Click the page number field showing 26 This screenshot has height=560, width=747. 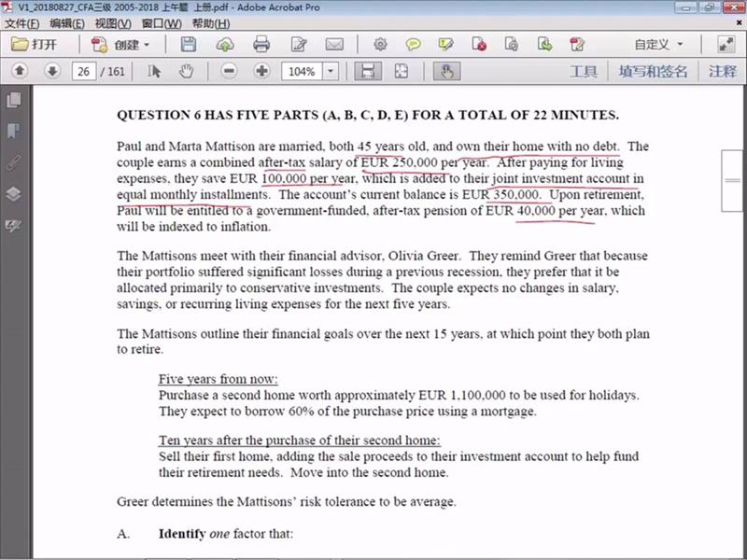point(83,72)
